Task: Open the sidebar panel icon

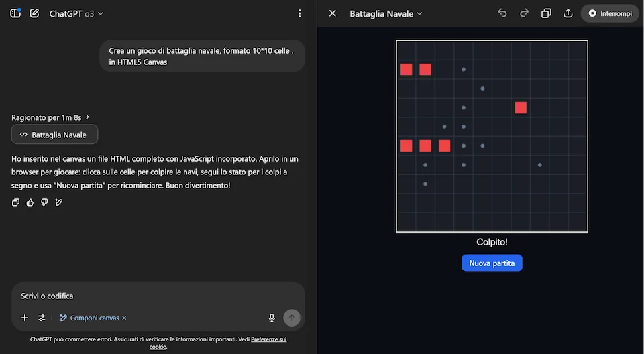Action: [15, 13]
